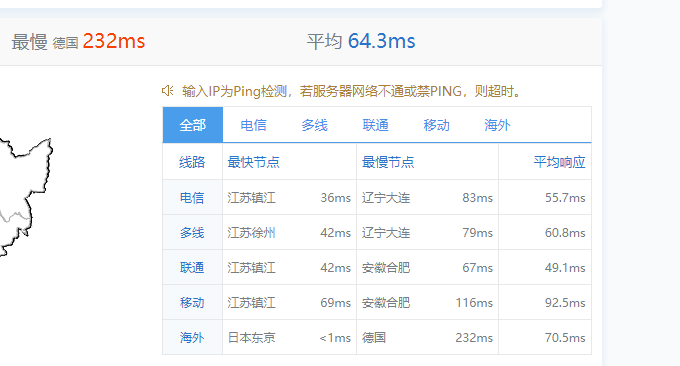Viewport: 680px width, 366px height.
Task: Select the 全部 tab
Action: coord(193,125)
